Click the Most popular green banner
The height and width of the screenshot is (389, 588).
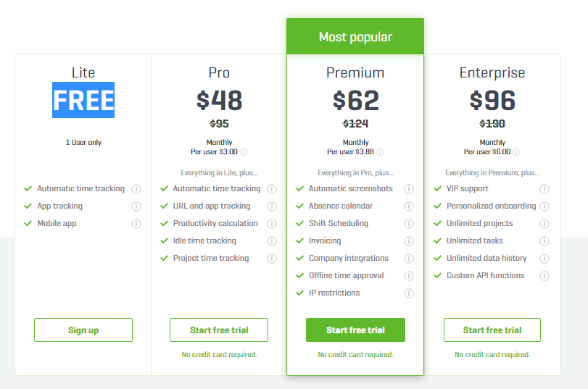coord(355,36)
